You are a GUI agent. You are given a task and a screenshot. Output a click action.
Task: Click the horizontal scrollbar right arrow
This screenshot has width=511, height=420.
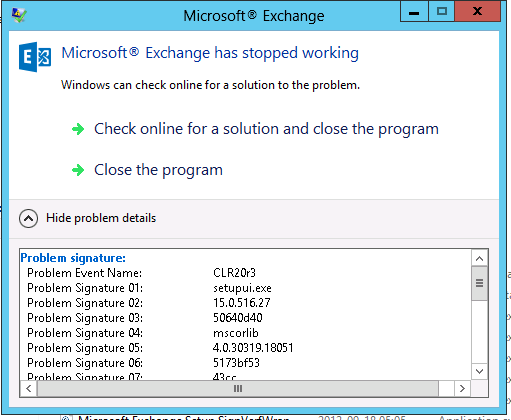point(462,389)
